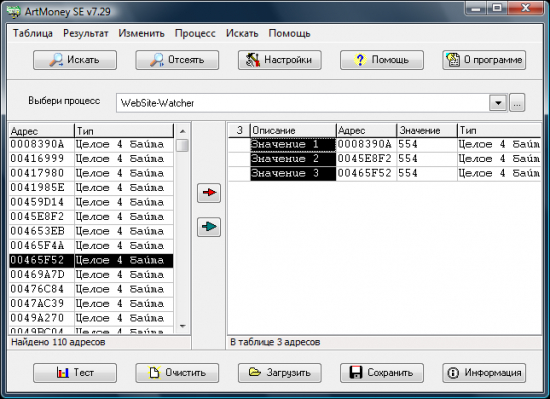Click the results list scroll-up arrow
Screen dimensions: 550x399
(182, 131)
